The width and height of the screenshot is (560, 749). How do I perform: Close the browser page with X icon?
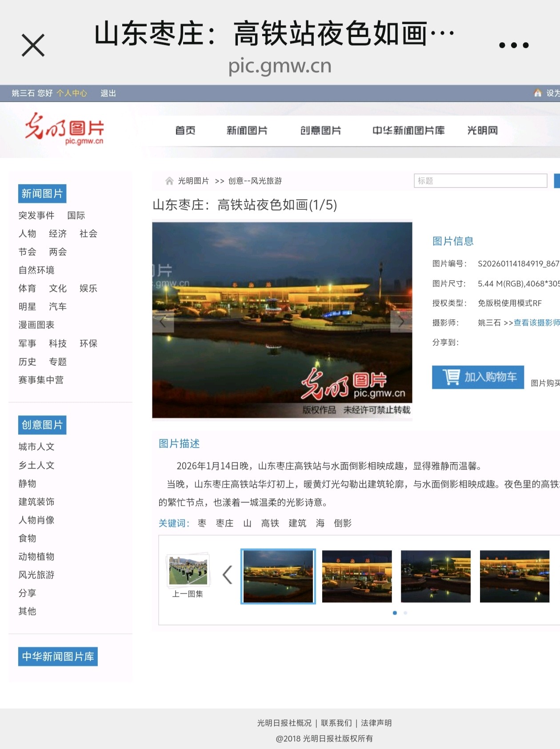coord(33,45)
